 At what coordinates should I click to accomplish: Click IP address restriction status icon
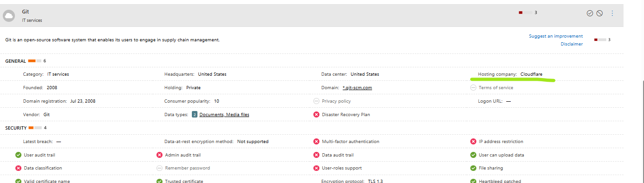click(x=474, y=141)
